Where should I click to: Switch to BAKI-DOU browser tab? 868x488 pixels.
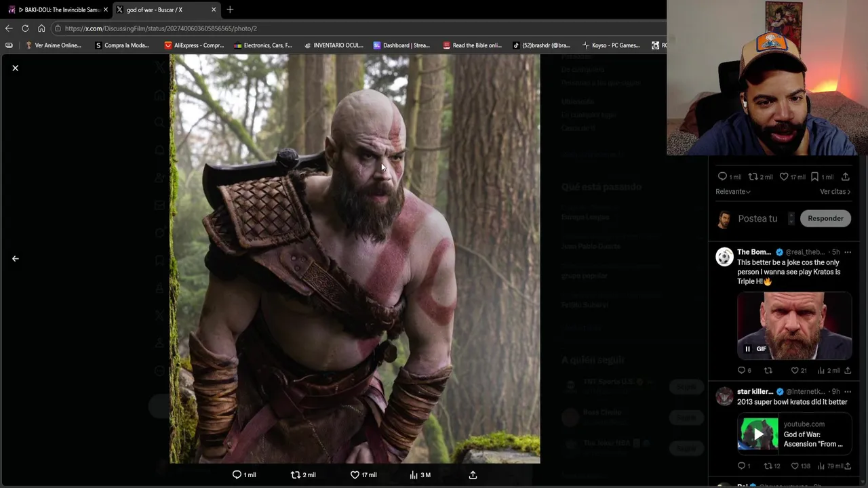(58, 9)
